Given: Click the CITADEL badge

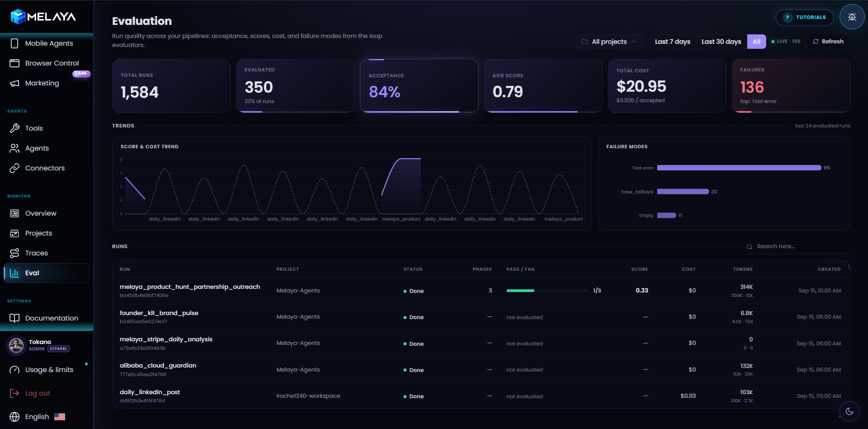Looking at the screenshot, I should click(59, 349).
